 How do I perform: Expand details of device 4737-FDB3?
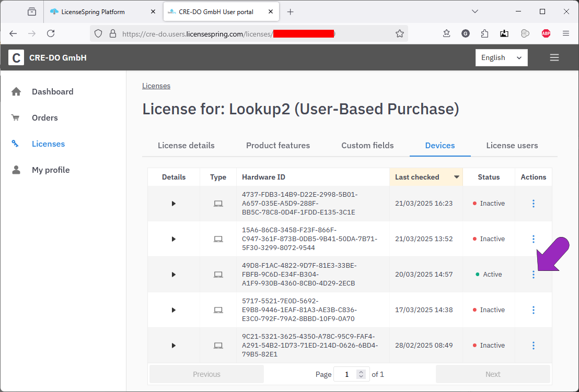(x=173, y=204)
